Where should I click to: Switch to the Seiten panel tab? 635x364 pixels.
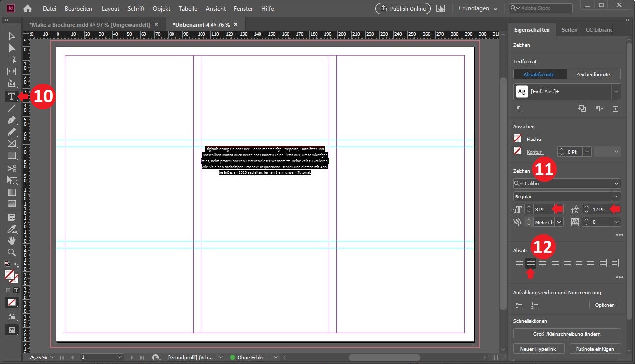[569, 30]
